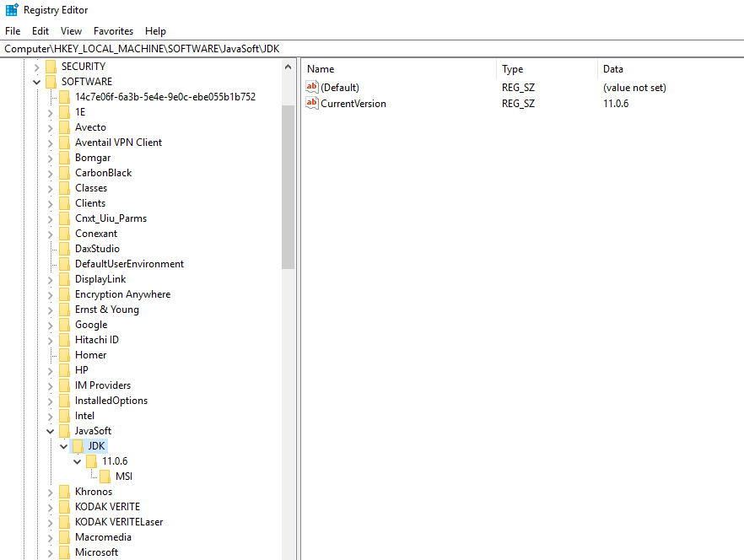Click the Conexant folder icon
Image resolution: width=744 pixels, height=560 pixels.
[64, 234]
